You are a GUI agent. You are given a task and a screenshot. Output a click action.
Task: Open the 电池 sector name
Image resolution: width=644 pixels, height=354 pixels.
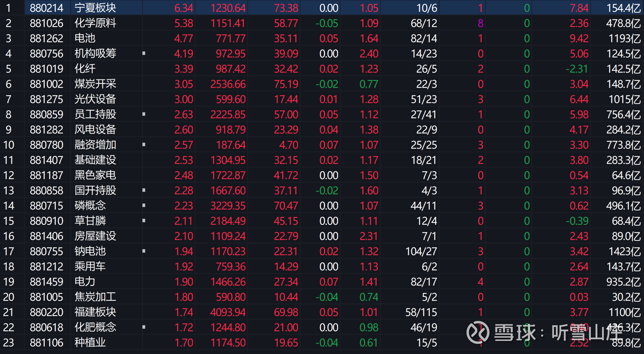click(85, 38)
